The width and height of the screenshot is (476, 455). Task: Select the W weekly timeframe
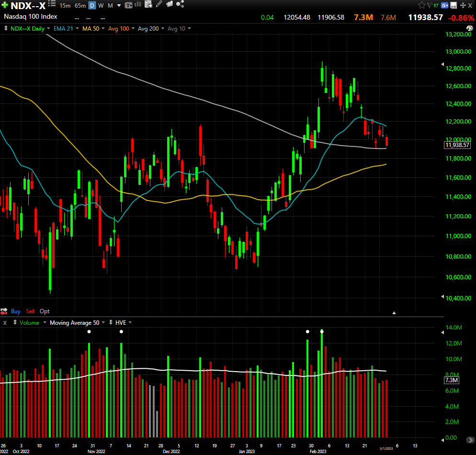click(101, 5)
